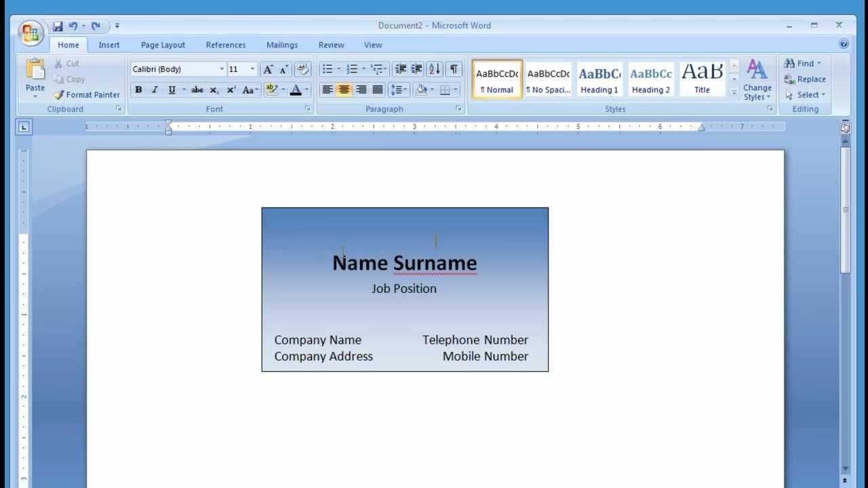
Task: Open the Calibri font name dropdown
Action: (x=221, y=69)
